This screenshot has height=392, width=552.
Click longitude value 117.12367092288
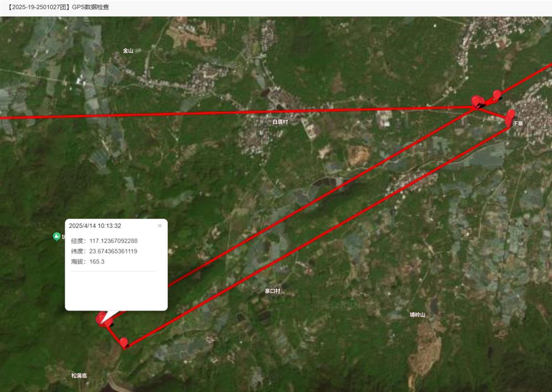click(x=113, y=241)
